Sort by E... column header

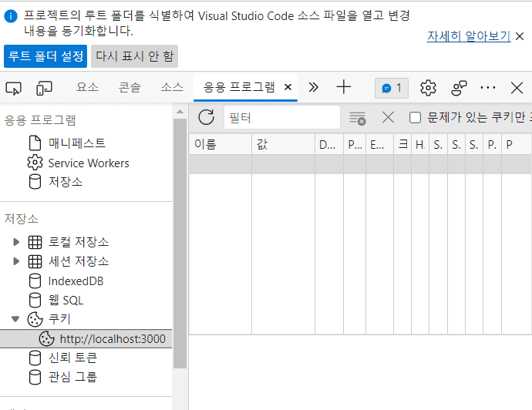coord(379,144)
